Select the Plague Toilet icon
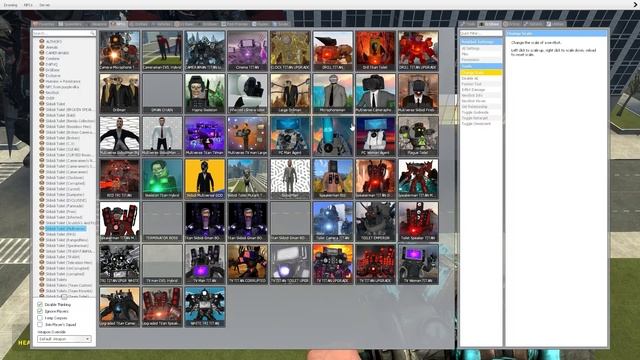The height and width of the screenshot is (360, 640). (418, 136)
